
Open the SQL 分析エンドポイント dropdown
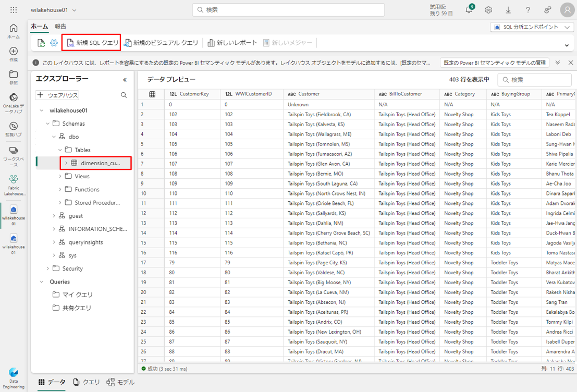click(x=532, y=27)
